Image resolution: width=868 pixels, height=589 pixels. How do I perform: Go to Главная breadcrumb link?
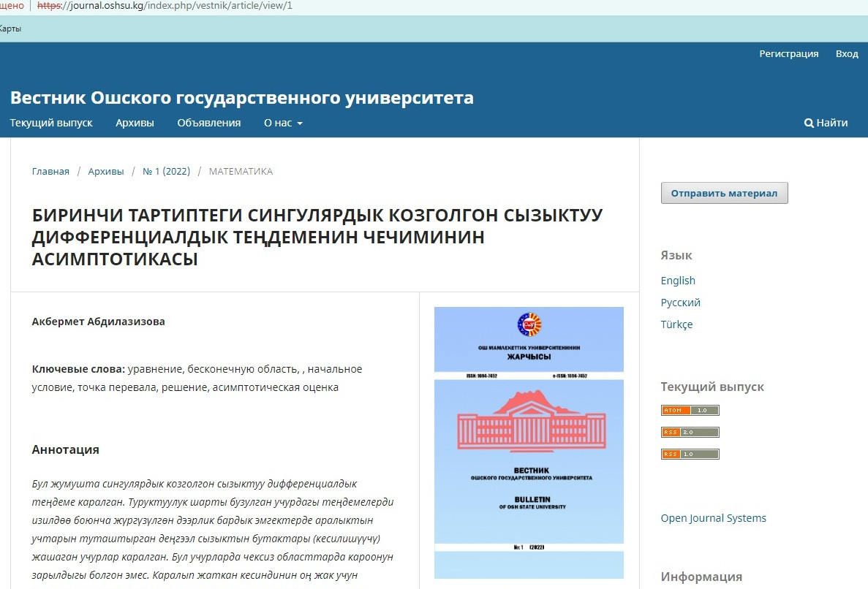click(x=50, y=172)
